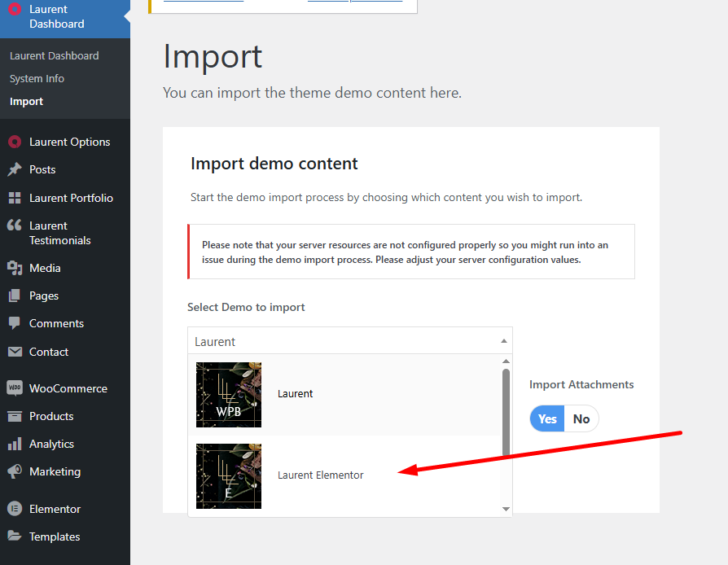Click the demo list scroll down arrow

[506, 510]
